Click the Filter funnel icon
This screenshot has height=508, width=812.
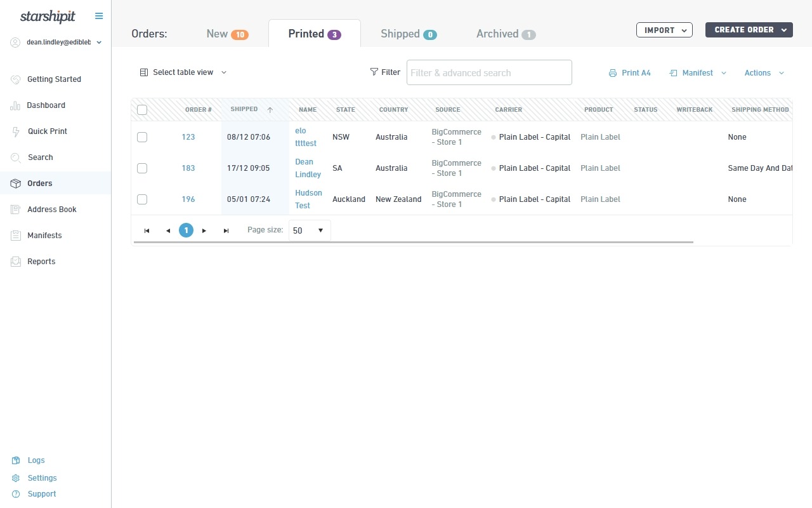pos(374,72)
